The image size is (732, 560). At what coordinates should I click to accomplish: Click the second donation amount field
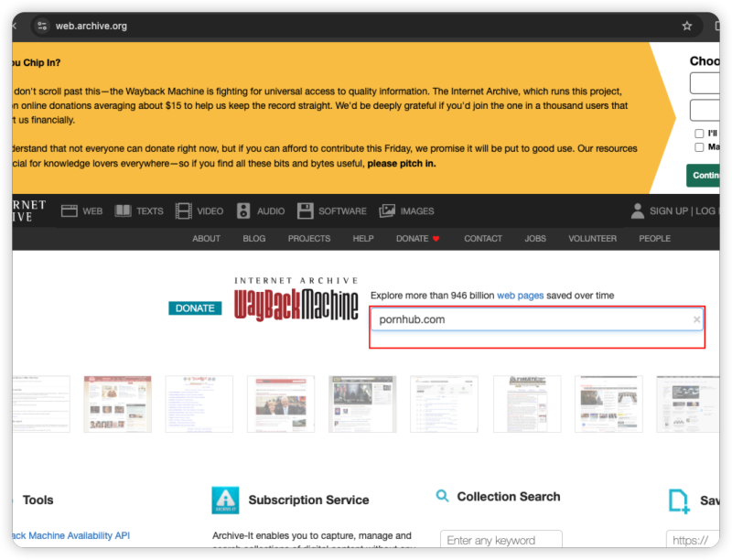(x=705, y=110)
